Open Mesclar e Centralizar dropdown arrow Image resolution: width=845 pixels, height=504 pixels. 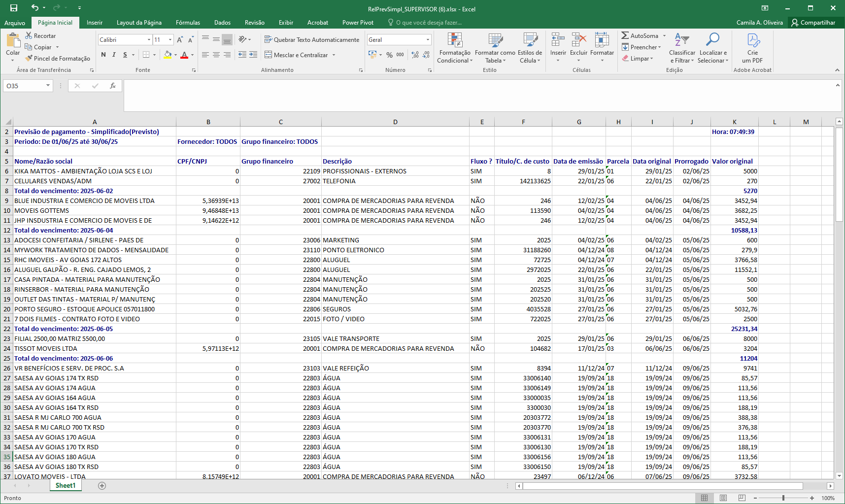334,55
